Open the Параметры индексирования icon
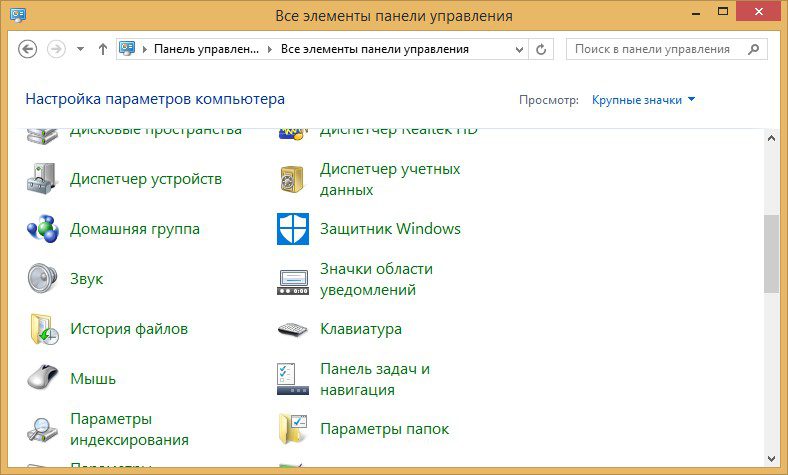The height and width of the screenshot is (475, 788). (42, 430)
